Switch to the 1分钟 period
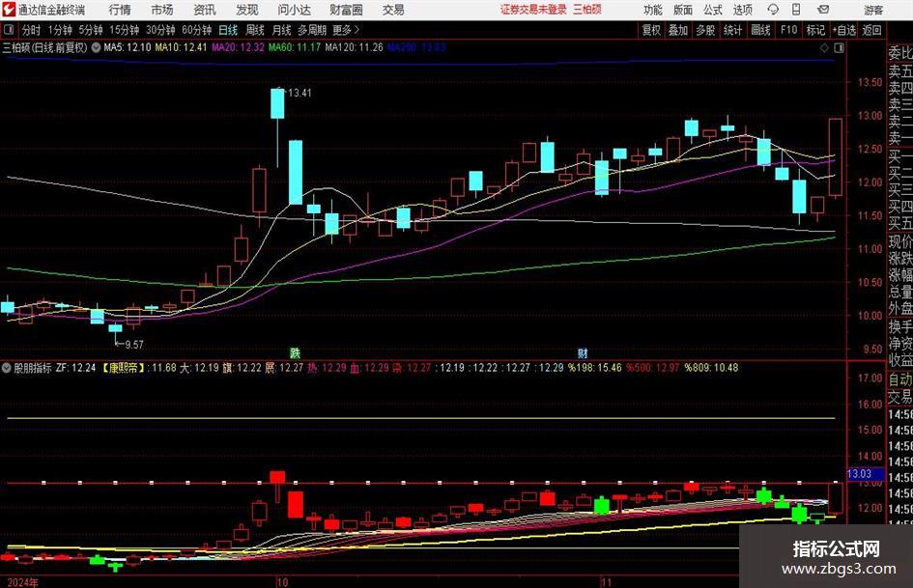 (x=60, y=30)
